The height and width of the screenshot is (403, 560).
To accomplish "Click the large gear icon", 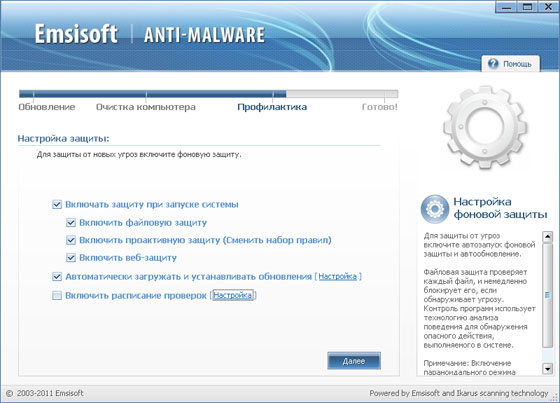I will point(485,126).
